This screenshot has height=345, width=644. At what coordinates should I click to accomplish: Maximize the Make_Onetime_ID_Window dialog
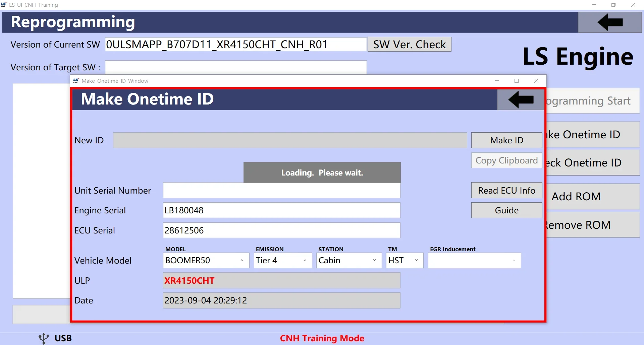pyautogui.click(x=517, y=81)
